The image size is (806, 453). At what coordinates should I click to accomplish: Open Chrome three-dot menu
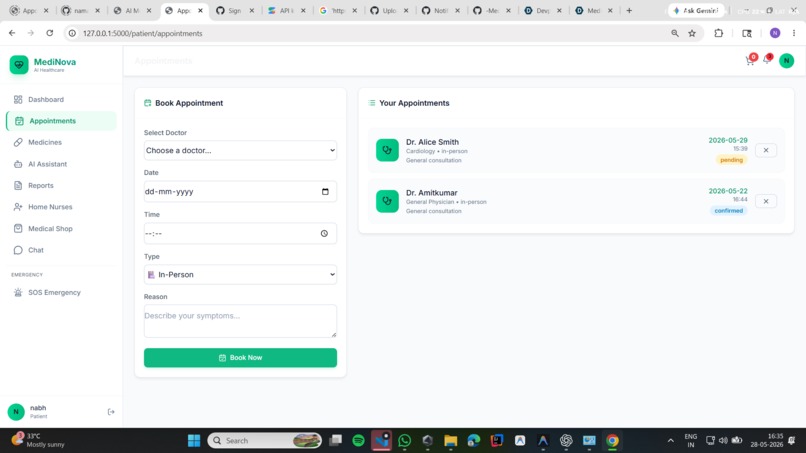[794, 33]
